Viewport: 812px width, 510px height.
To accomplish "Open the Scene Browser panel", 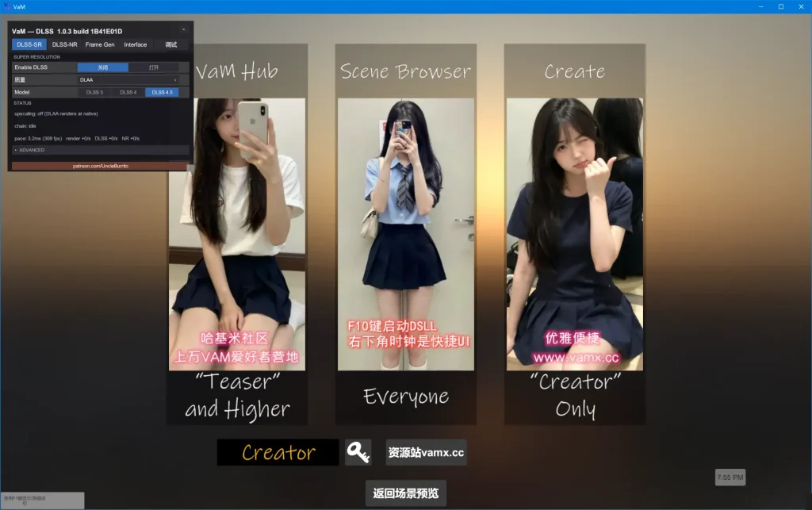I will pos(406,234).
